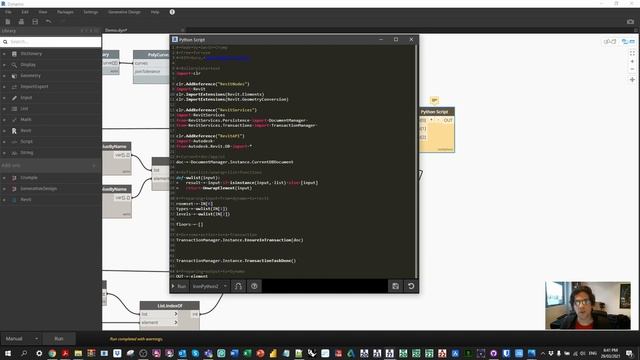Expand the Input category arrow
The image size is (640, 360).
pyautogui.click(x=4, y=98)
